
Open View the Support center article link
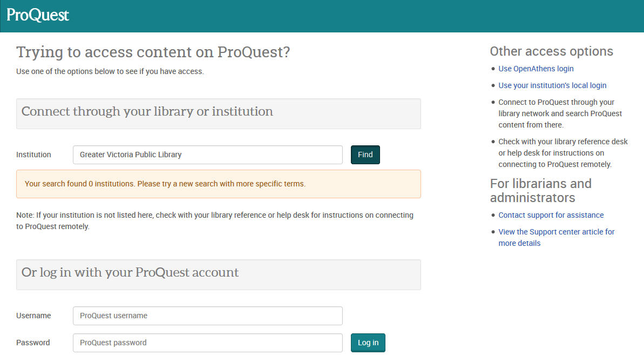point(556,238)
